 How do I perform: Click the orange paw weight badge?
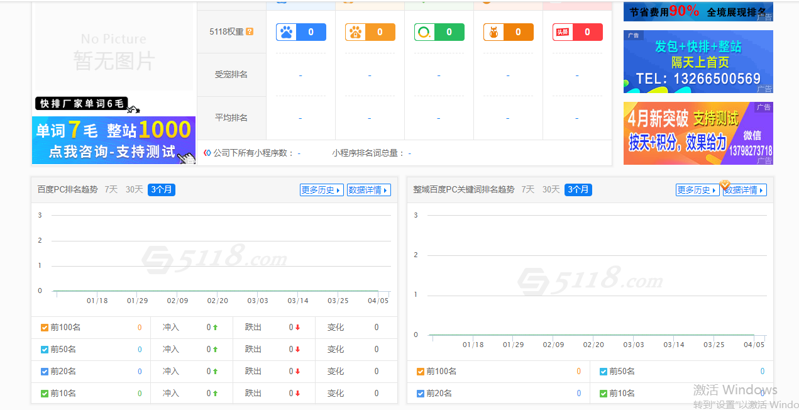point(369,32)
